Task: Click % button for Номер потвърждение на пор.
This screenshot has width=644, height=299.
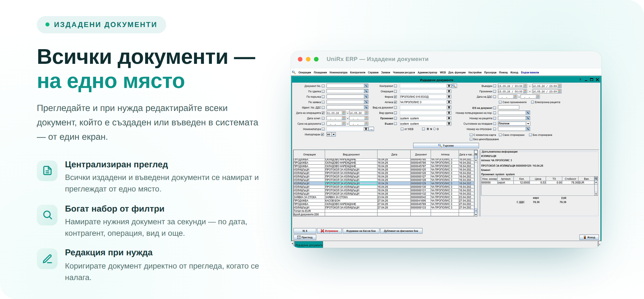Action: click(x=528, y=113)
